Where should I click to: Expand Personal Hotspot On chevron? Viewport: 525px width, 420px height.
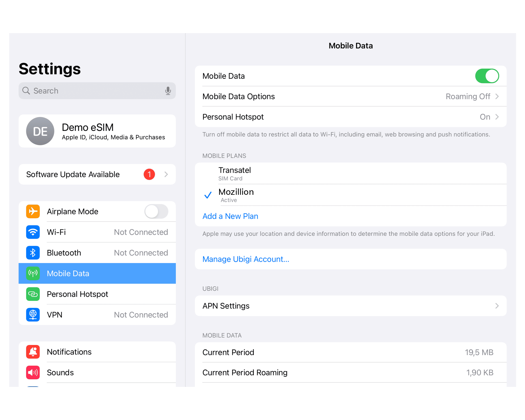pos(497,117)
